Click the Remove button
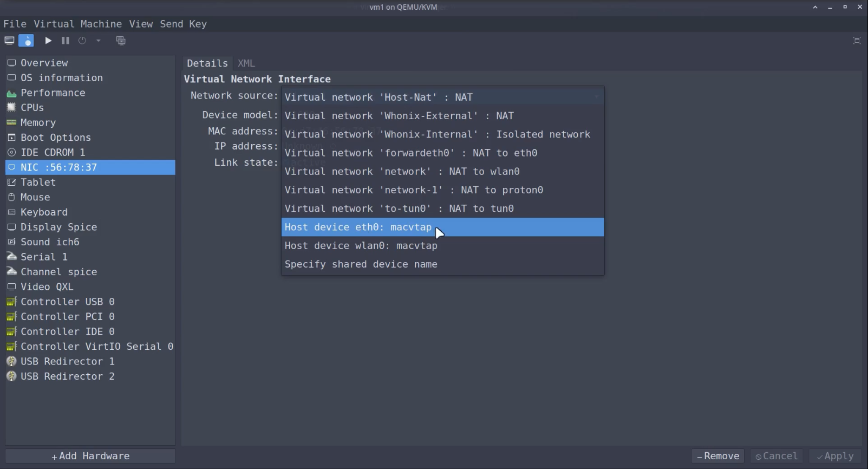868x469 pixels. point(718,456)
